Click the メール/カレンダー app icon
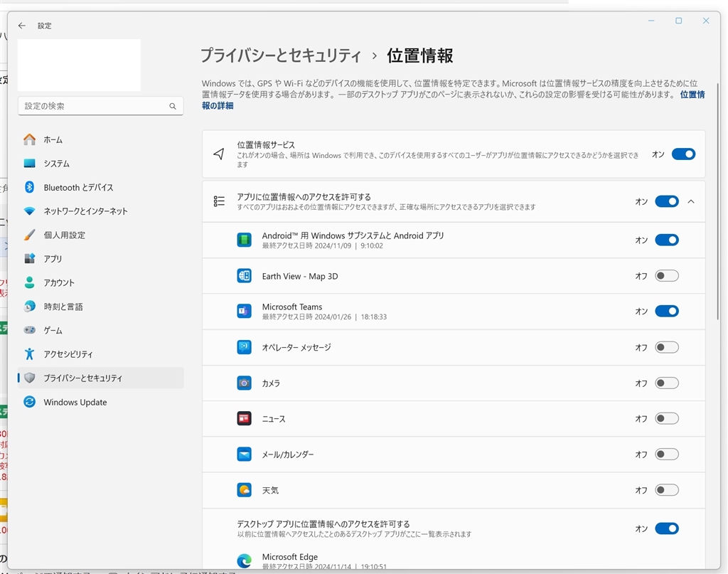This screenshot has height=574, width=728. pyautogui.click(x=245, y=455)
